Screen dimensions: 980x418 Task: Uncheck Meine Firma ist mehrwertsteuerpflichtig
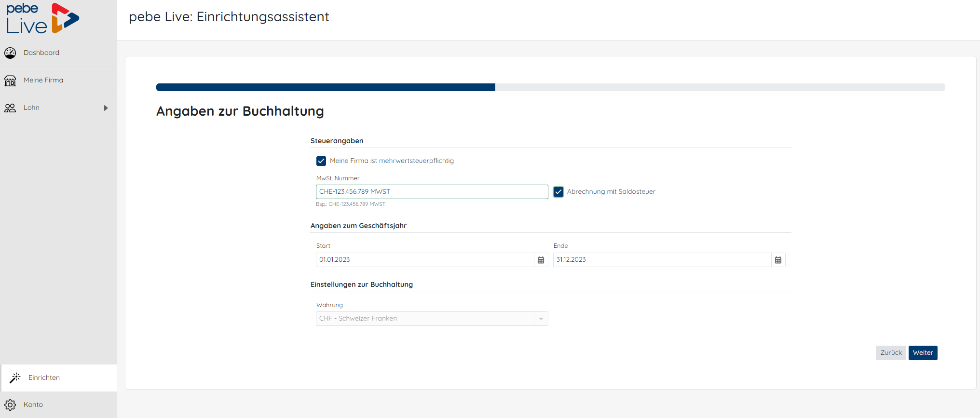point(321,161)
